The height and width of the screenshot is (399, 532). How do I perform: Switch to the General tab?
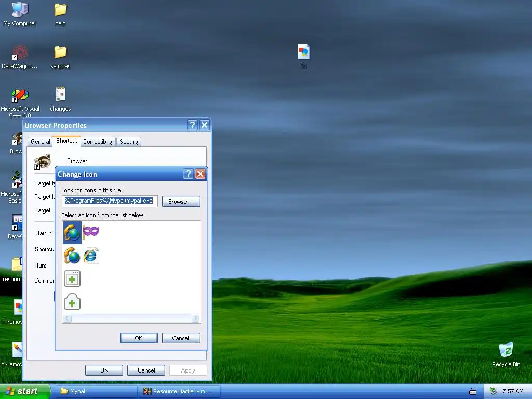[x=40, y=142]
